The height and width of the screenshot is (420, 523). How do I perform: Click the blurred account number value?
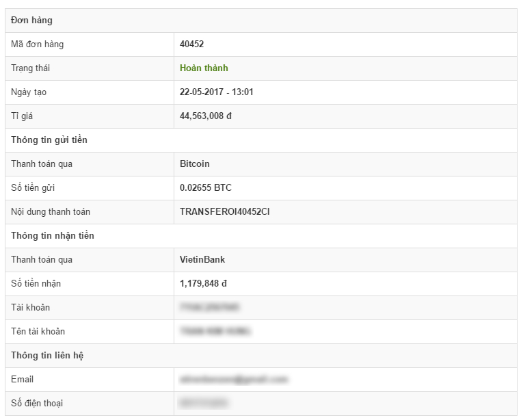pyautogui.click(x=209, y=308)
